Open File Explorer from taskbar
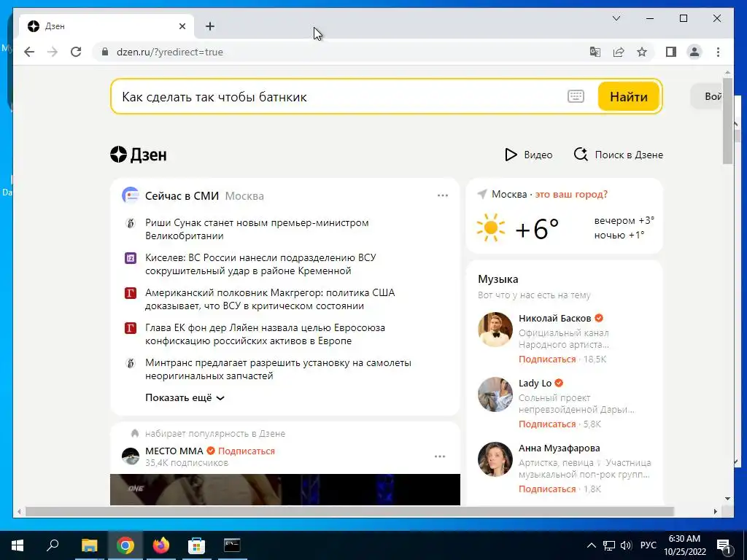This screenshot has height=560, width=747. point(89,545)
